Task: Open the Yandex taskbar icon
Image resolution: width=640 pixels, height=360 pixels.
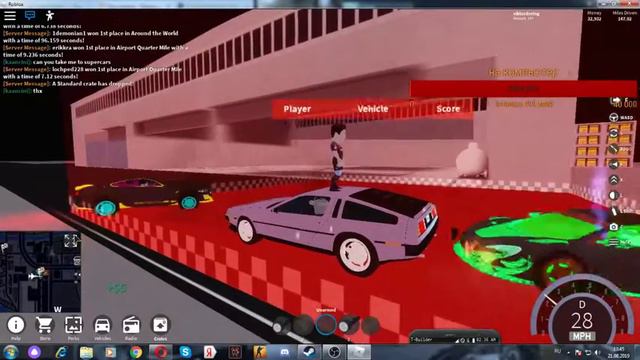Action: tap(210, 352)
